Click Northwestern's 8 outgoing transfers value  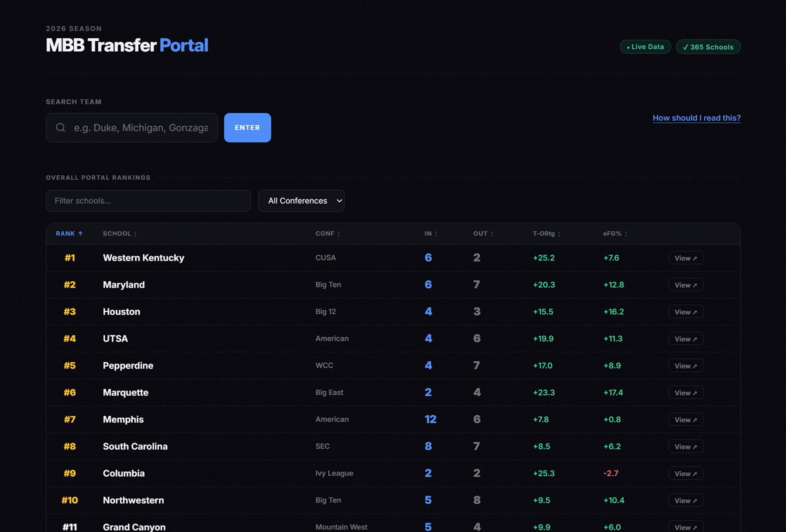pyautogui.click(x=477, y=500)
